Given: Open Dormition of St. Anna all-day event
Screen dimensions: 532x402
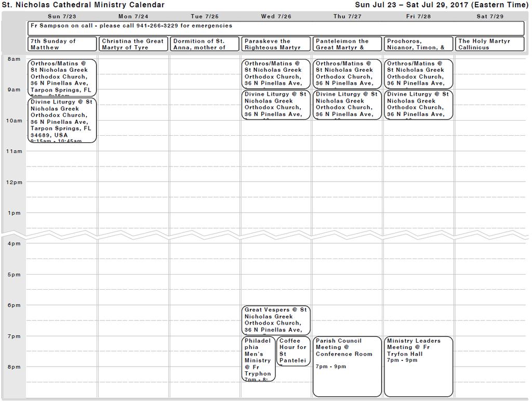Looking at the screenshot, I should [205, 44].
